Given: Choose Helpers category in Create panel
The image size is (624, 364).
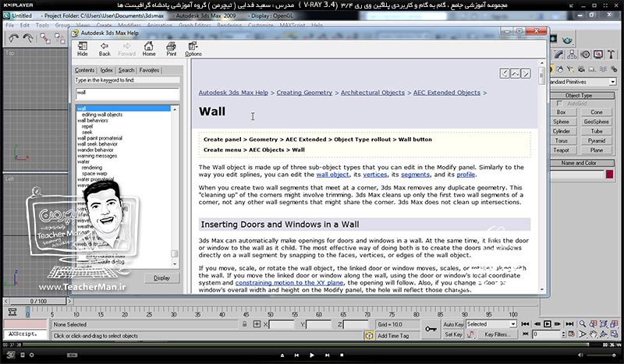Looking at the screenshot, I should click(x=592, y=69).
